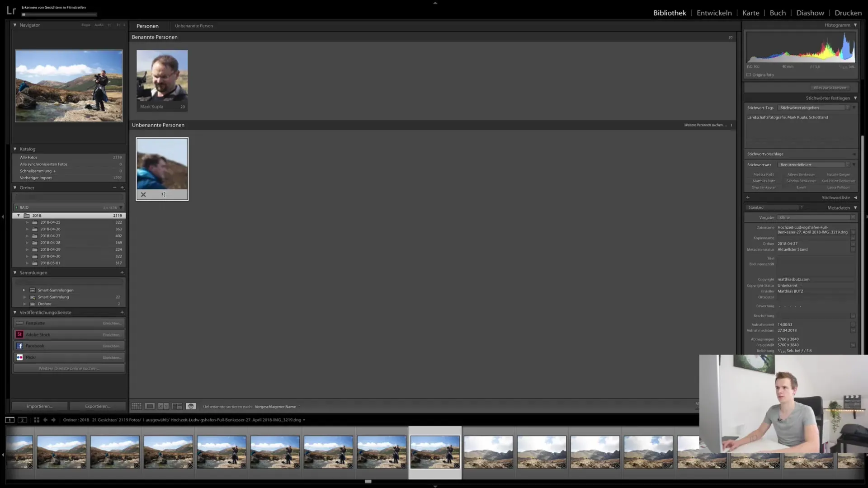
Task: Click the Navigator preview image
Action: (x=69, y=86)
